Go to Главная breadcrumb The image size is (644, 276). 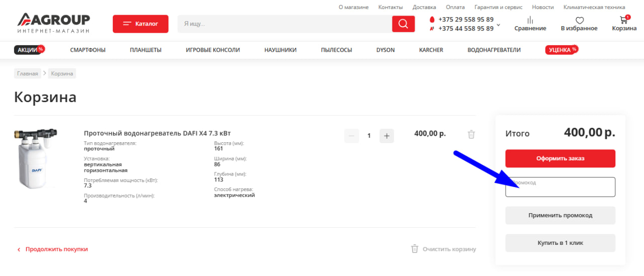coord(27,73)
